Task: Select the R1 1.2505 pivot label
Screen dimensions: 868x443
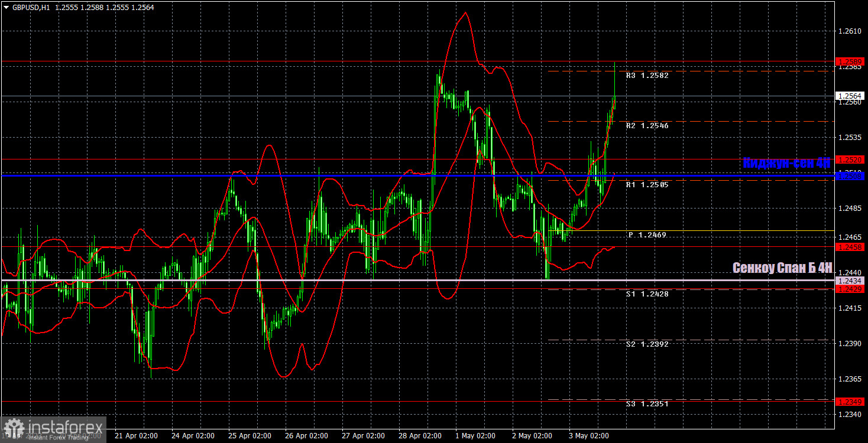Action: point(647,184)
